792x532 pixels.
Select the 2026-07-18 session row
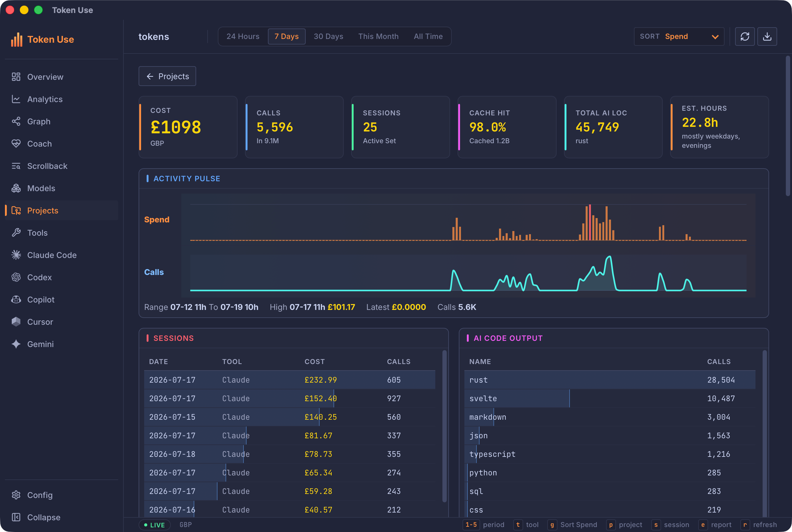290,454
